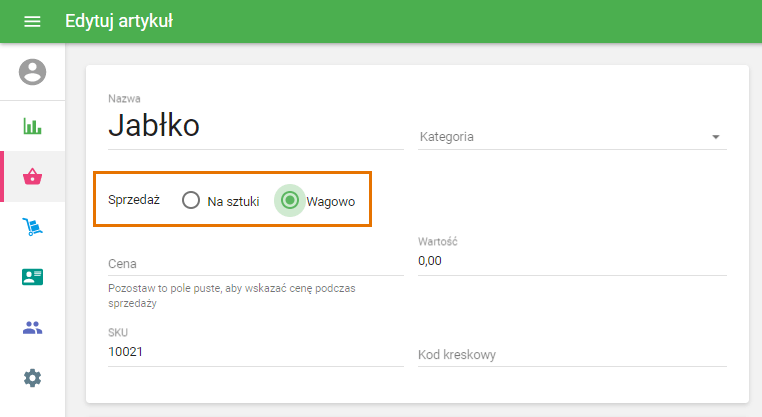The width and height of the screenshot is (762, 417).
Task: Open the user account avatar
Action: [33, 72]
